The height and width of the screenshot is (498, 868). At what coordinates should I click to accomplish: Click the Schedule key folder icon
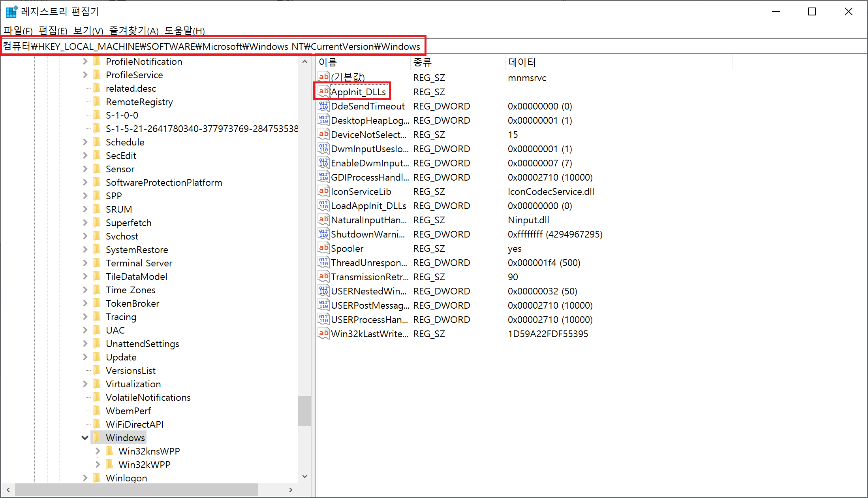point(97,142)
